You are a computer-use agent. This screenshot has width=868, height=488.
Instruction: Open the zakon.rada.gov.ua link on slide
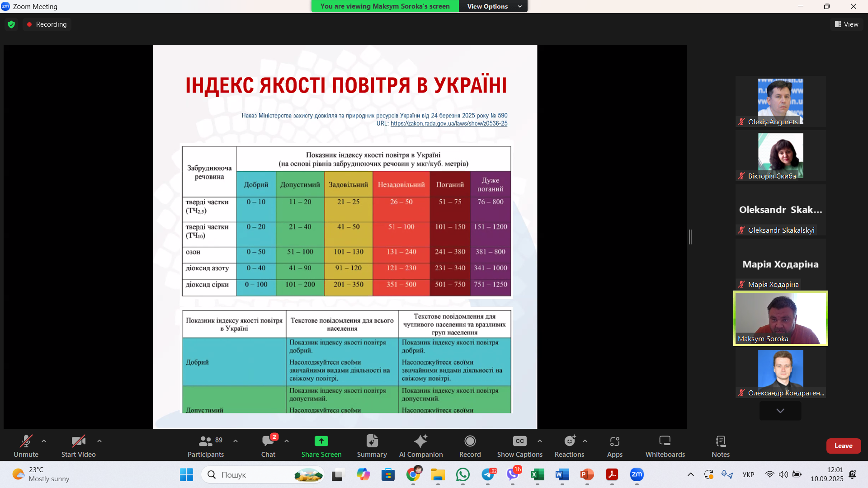[x=449, y=123]
